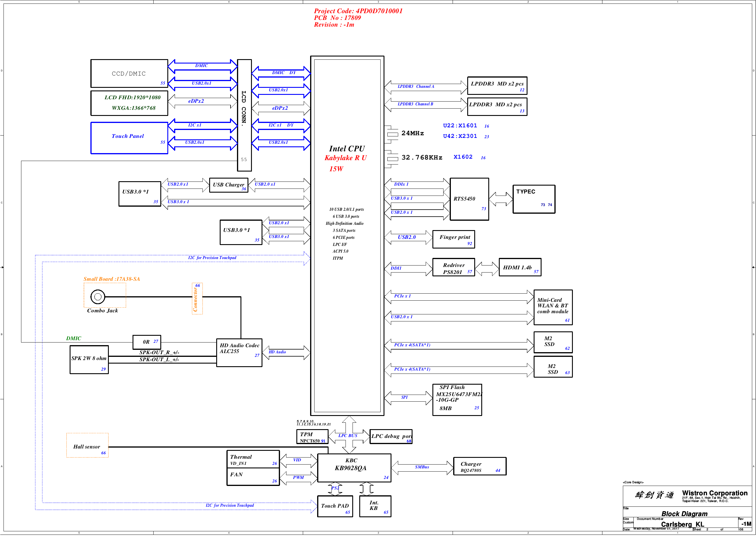Click the LPC BUS cross arrow
The height and width of the screenshot is (536, 756).
point(349,435)
